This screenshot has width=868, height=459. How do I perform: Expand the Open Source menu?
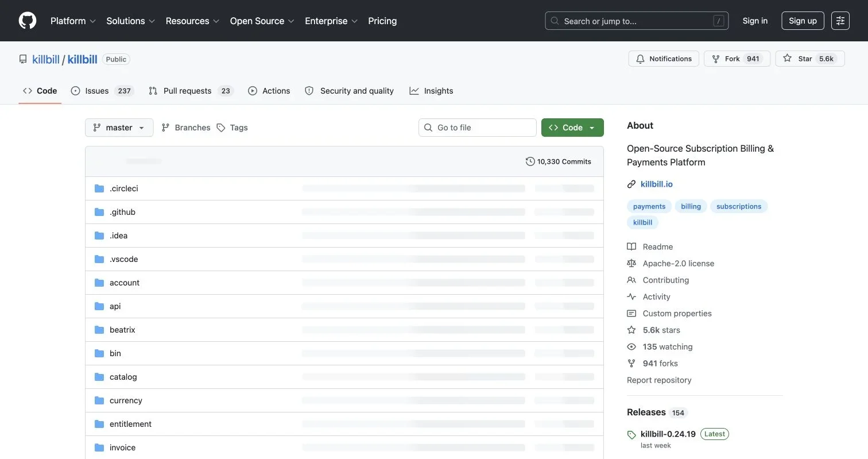tap(262, 21)
